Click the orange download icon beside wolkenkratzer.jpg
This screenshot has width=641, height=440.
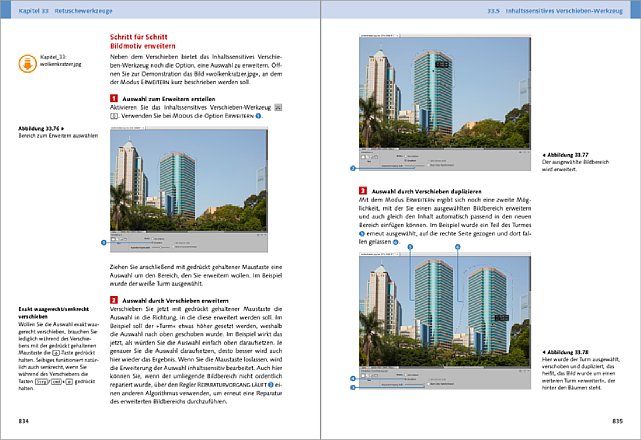(x=27, y=64)
